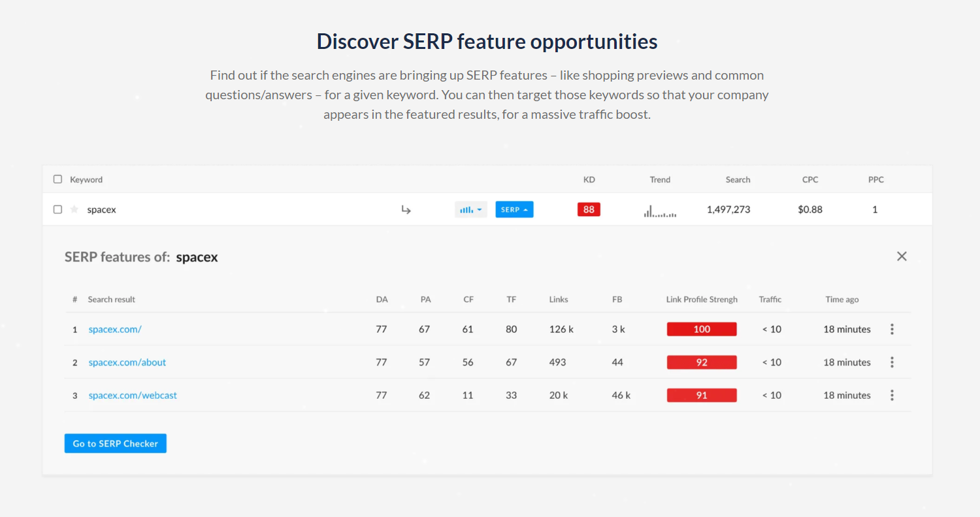This screenshot has width=980, height=517.
Task: Check the checkbox for spacex keyword
Action: [57, 210]
